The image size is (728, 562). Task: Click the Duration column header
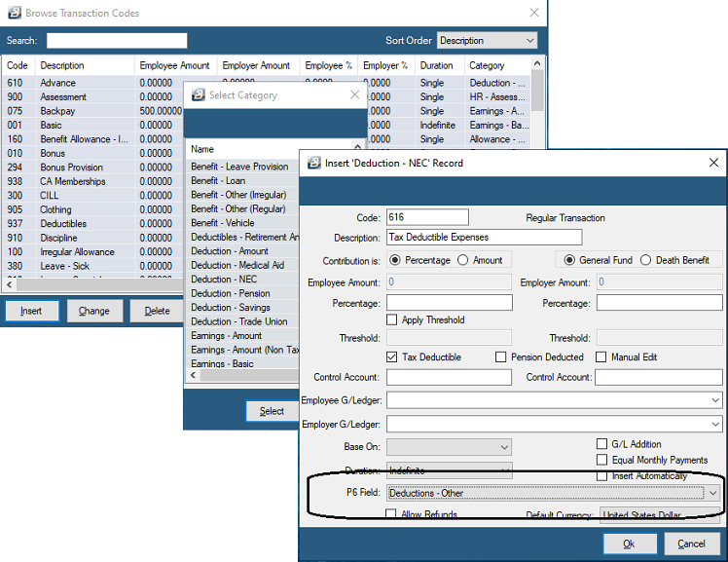pyautogui.click(x=440, y=65)
